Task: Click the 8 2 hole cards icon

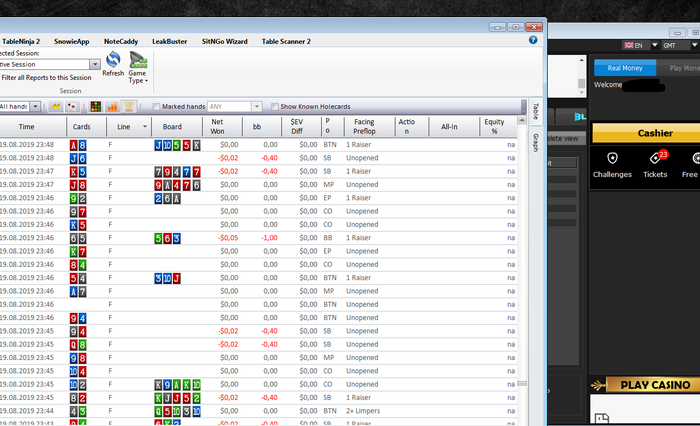Action: [78, 398]
